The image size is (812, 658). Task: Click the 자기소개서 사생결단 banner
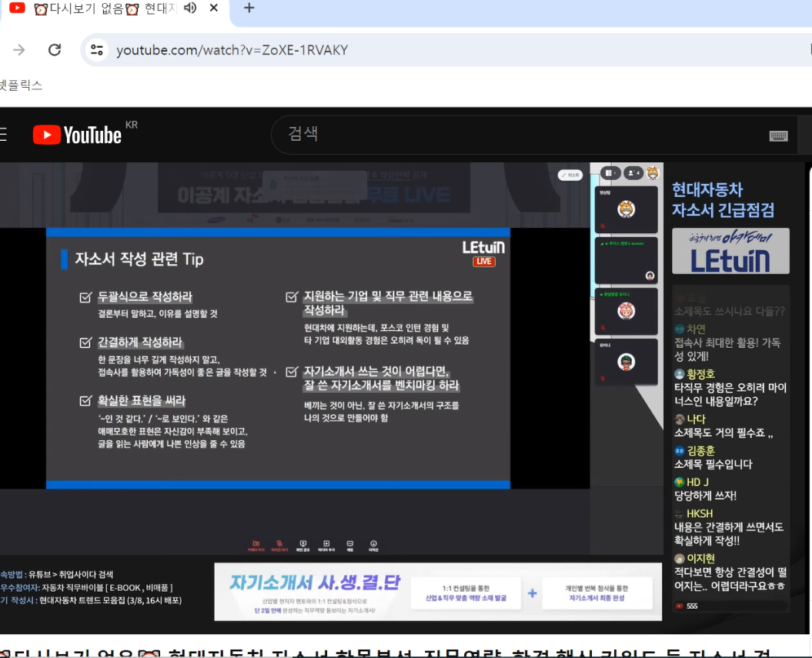pos(437,591)
